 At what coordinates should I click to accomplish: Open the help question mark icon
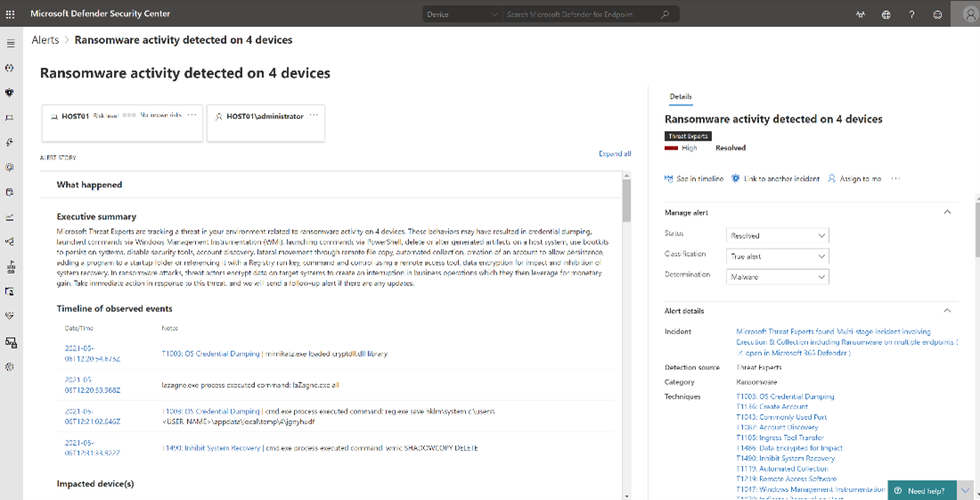click(912, 14)
